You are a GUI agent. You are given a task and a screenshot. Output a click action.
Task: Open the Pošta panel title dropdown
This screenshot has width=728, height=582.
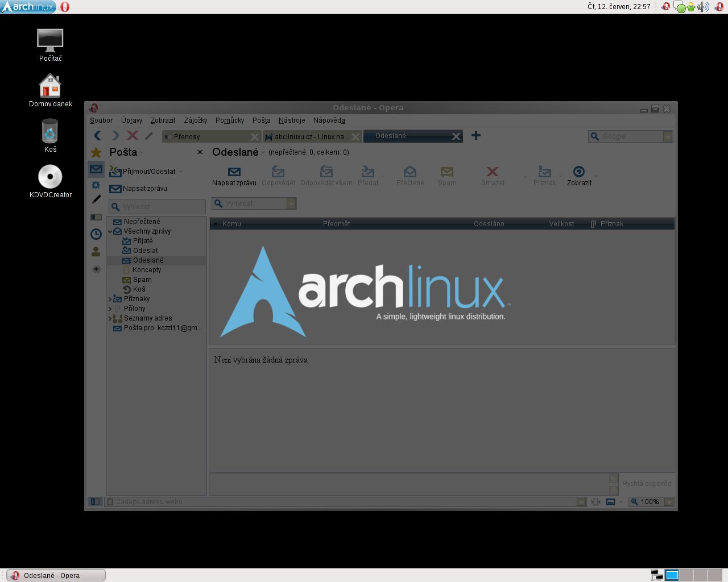pos(142,153)
